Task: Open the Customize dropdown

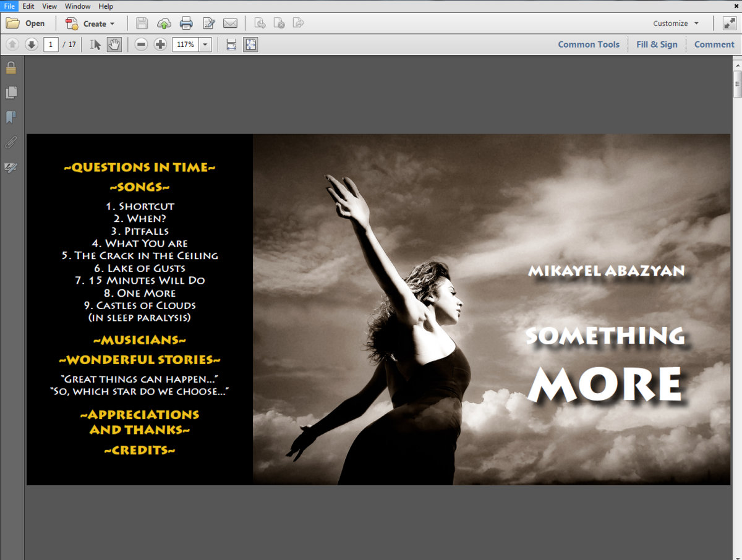Action: pyautogui.click(x=676, y=23)
